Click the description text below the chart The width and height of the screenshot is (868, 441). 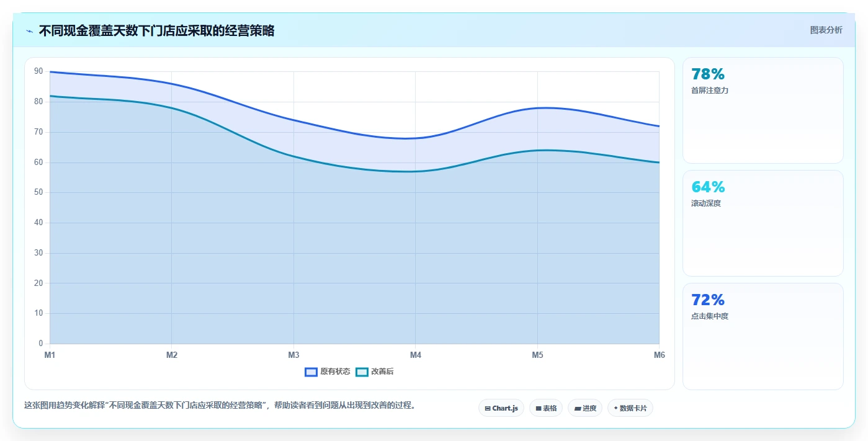click(x=220, y=406)
